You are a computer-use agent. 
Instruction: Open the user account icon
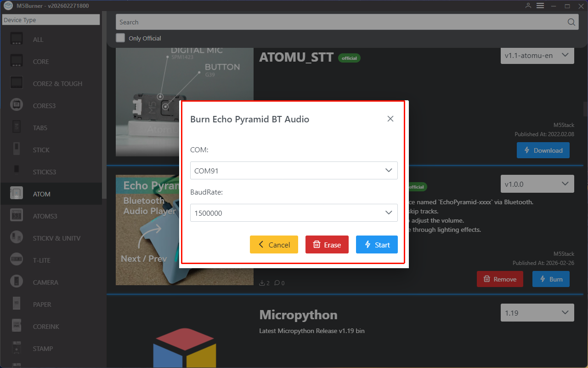pos(528,6)
